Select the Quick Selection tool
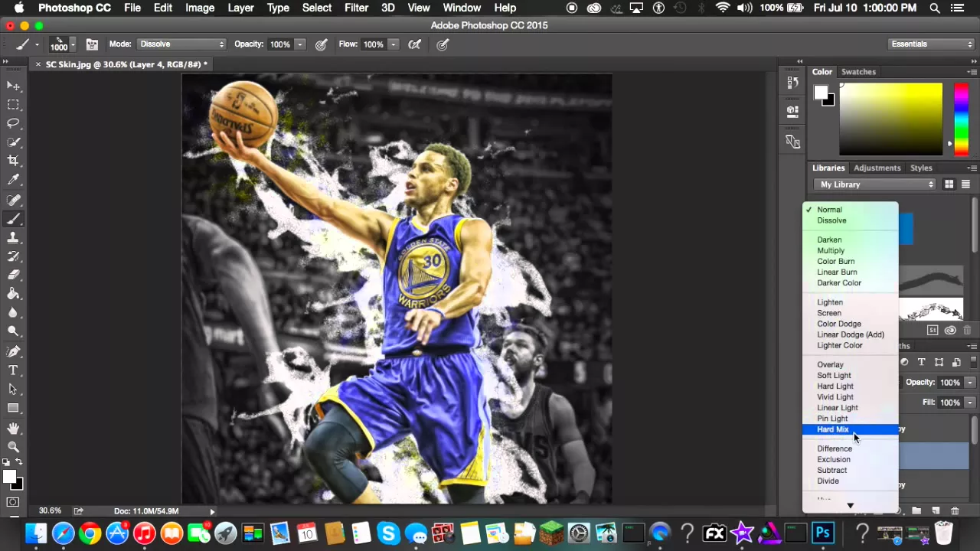The image size is (980, 551). 13,142
